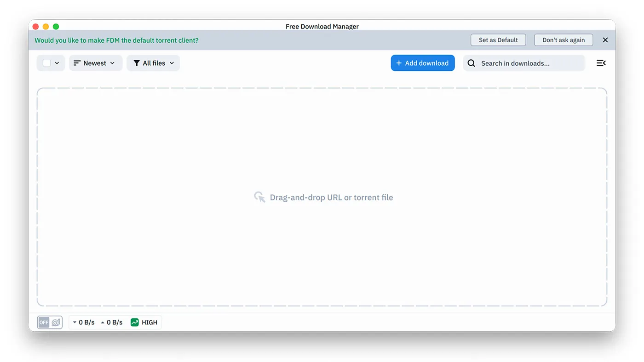
Task: Open the funnel filter icon
Action: pyautogui.click(x=136, y=63)
